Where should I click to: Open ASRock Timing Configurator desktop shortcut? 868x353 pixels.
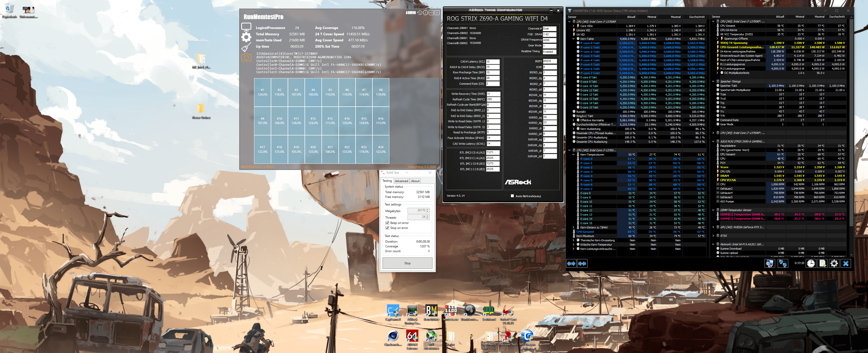413,315
